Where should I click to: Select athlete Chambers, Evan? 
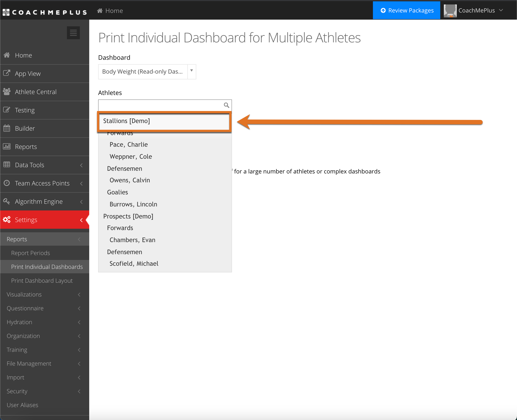(x=165, y=240)
